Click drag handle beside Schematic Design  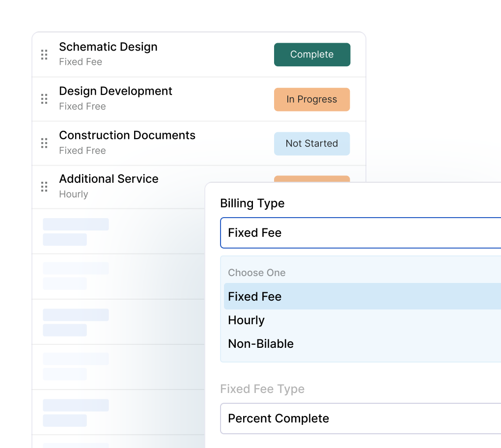click(x=44, y=55)
